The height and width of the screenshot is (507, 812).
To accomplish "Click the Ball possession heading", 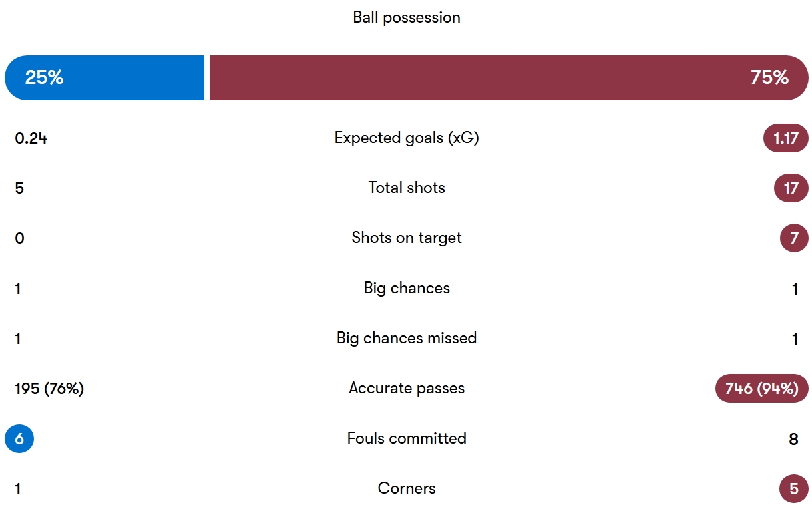I will pos(407,17).
